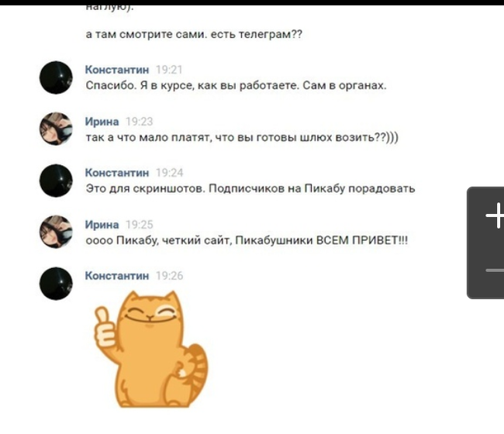Click the 19:21 message timestamp
The height and width of the screenshot is (434, 504).
pyautogui.click(x=169, y=70)
